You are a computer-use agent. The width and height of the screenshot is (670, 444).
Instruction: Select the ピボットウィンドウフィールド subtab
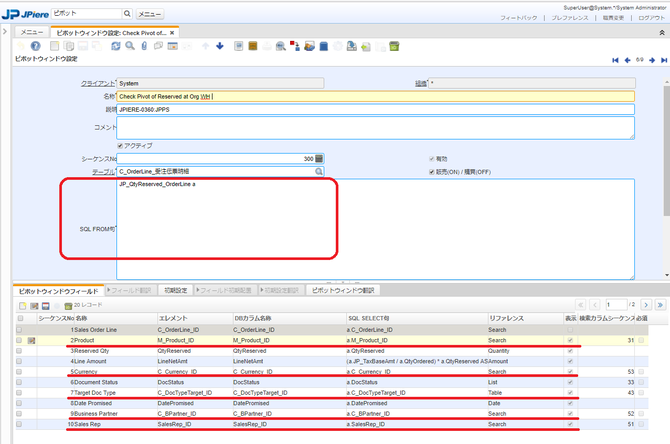59,291
